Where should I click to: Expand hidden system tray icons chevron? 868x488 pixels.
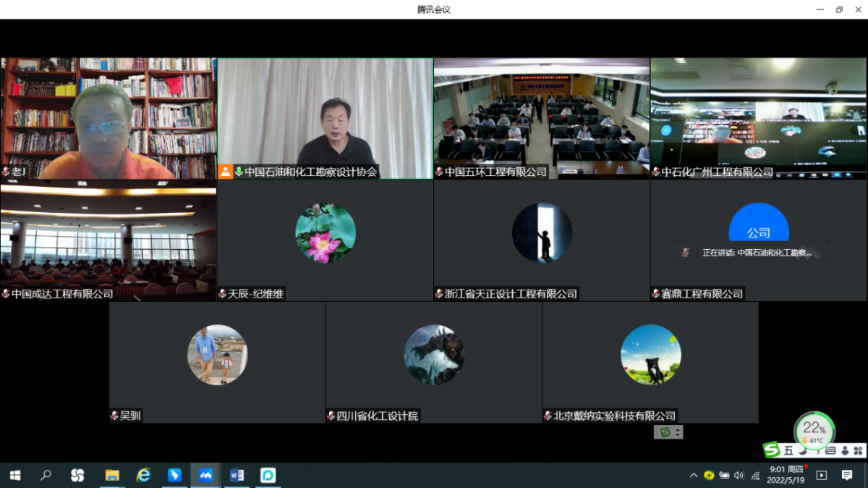(694, 476)
